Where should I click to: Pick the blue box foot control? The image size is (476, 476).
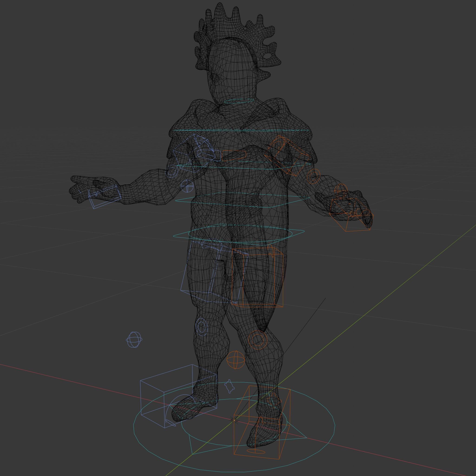click(x=179, y=396)
